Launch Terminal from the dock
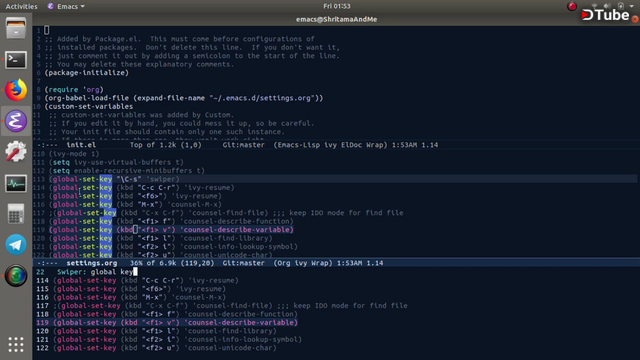The height and width of the screenshot is (360, 640). pos(16,60)
